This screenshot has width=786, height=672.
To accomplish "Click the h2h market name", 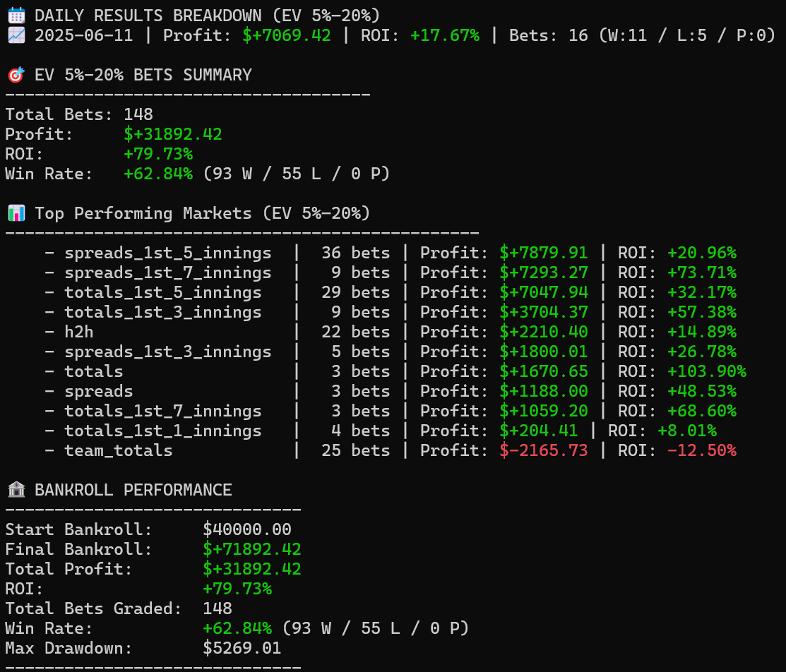I will coord(79,332).
